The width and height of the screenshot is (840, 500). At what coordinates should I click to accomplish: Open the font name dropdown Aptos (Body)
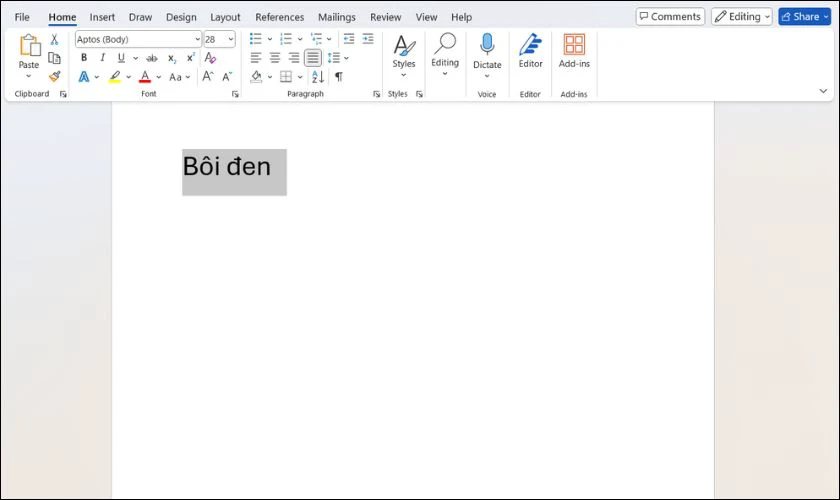196,39
